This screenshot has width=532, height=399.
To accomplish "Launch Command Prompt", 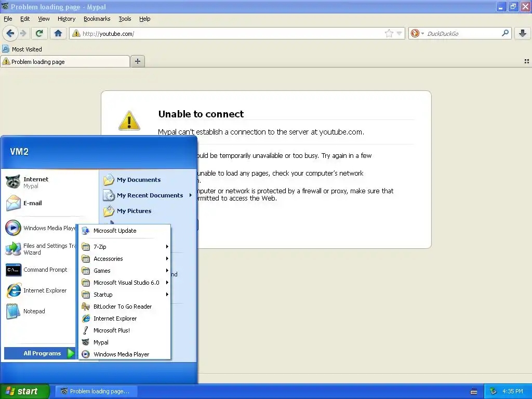I will (40, 270).
